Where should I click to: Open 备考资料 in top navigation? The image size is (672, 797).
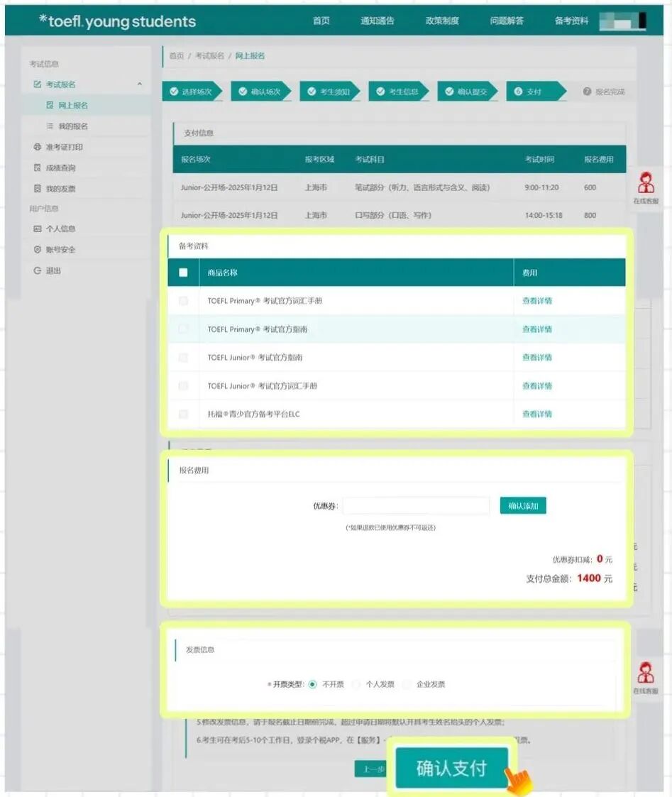click(571, 21)
